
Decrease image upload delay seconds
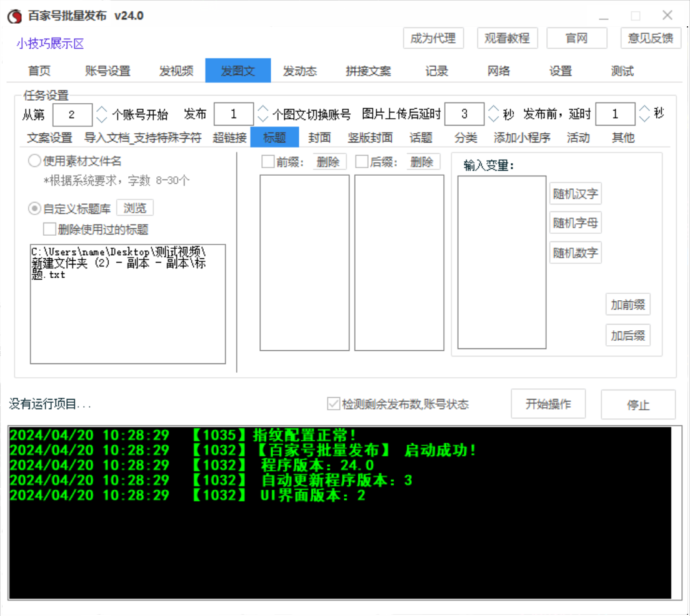494,119
